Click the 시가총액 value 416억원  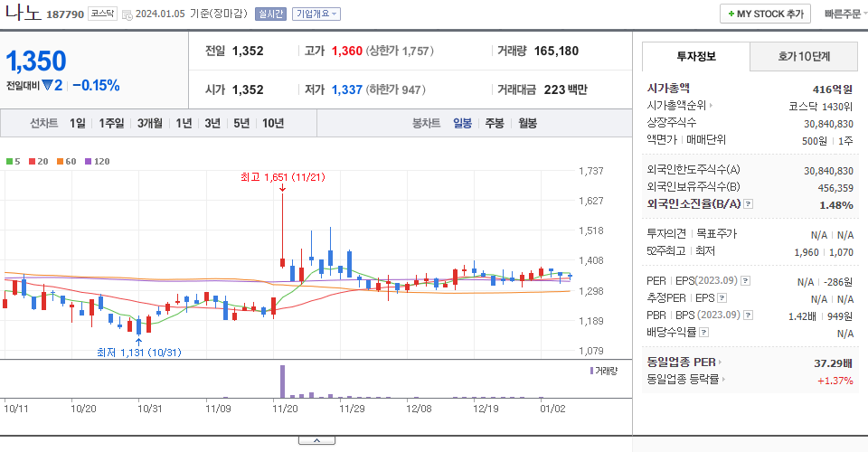[833, 89]
